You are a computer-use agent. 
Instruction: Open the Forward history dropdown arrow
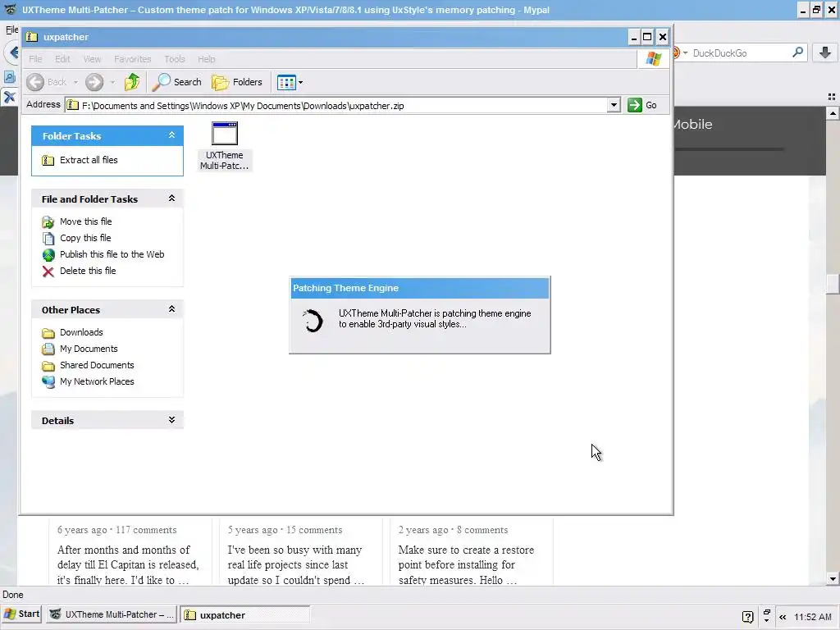pos(112,83)
